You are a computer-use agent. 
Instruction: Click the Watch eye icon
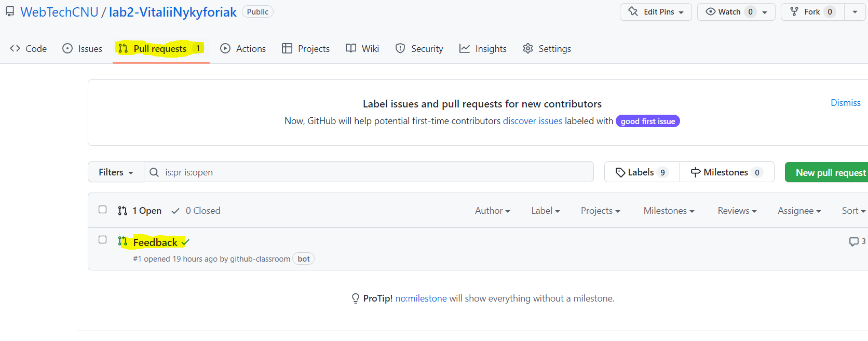click(x=711, y=11)
